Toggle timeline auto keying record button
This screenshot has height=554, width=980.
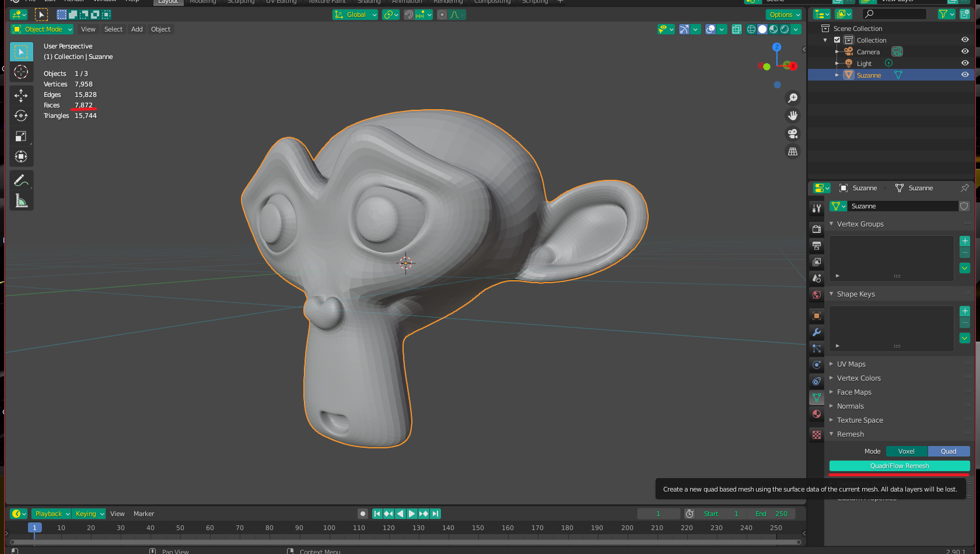tap(363, 514)
